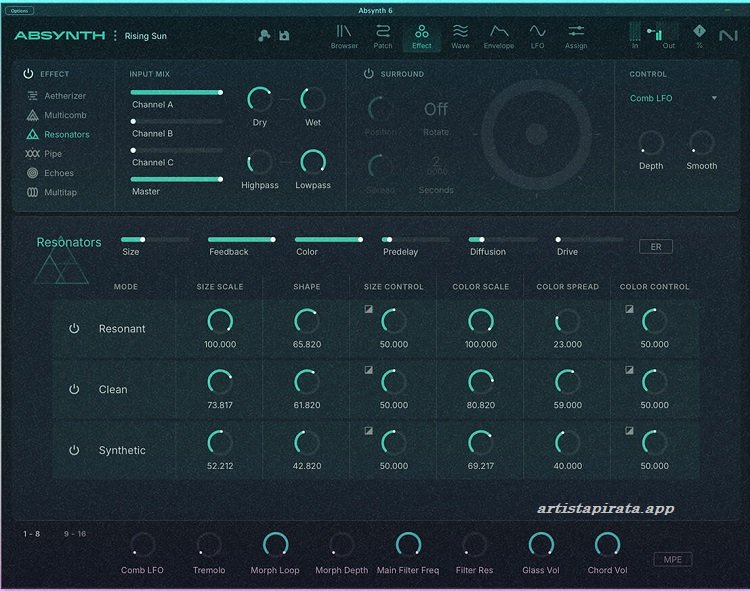This screenshot has width=750, height=591.
Task: Select the Aetherizer effect
Action: [x=56, y=96]
